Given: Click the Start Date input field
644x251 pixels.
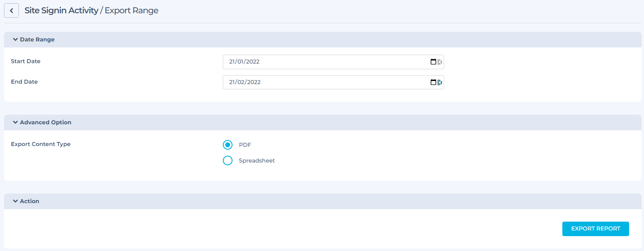Looking at the screenshot, I should point(322,62).
